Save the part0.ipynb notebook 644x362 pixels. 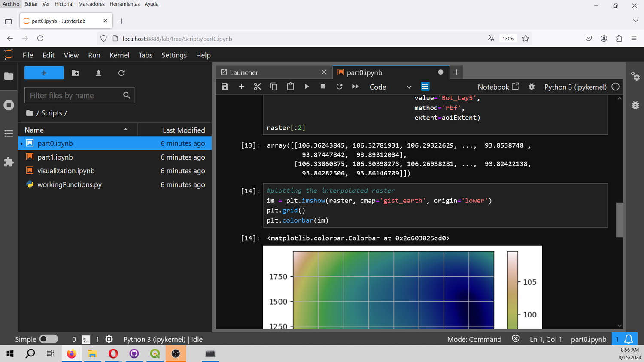click(225, 86)
